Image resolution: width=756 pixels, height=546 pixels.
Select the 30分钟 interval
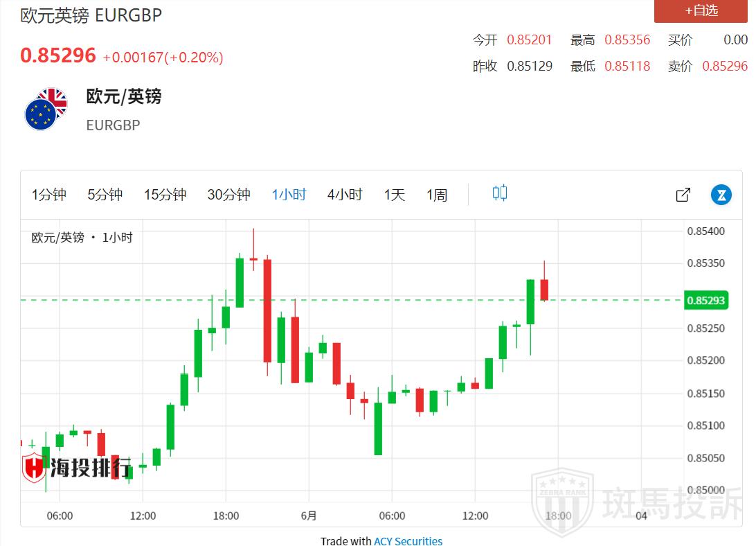228,195
